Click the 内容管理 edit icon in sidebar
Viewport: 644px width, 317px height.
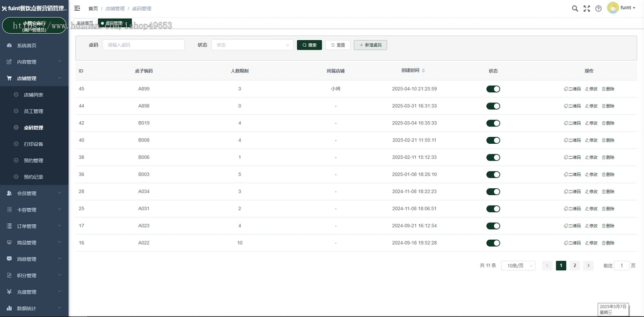pos(9,62)
